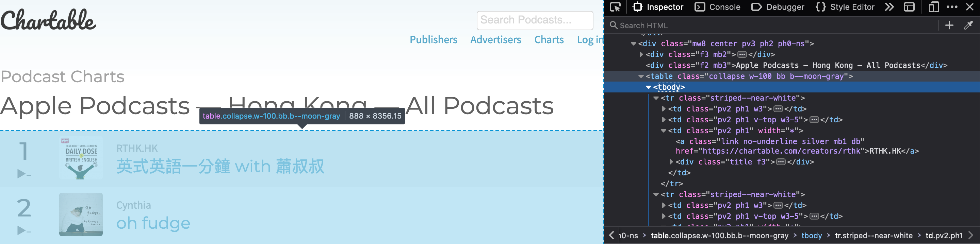Open devtools three-dot options menu
980x244 pixels.
click(952, 7)
